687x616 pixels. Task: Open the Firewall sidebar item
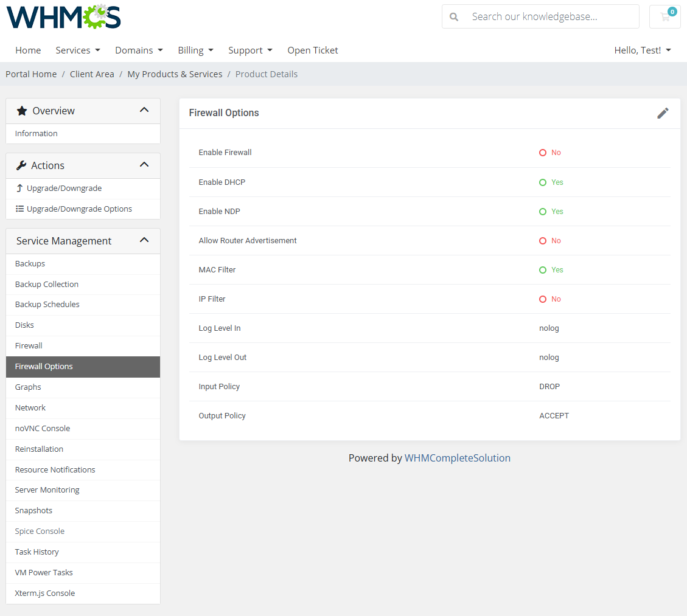tap(83, 346)
